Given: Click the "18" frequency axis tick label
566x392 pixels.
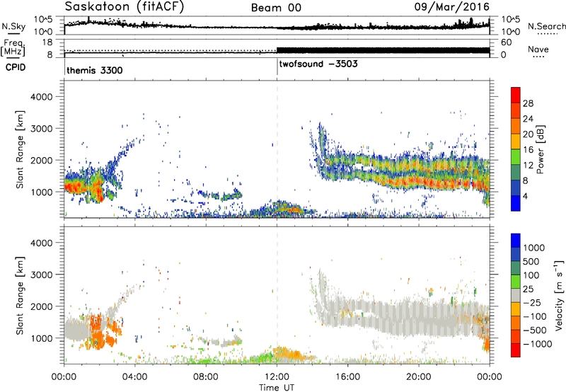Looking at the screenshot, I should point(47,42).
